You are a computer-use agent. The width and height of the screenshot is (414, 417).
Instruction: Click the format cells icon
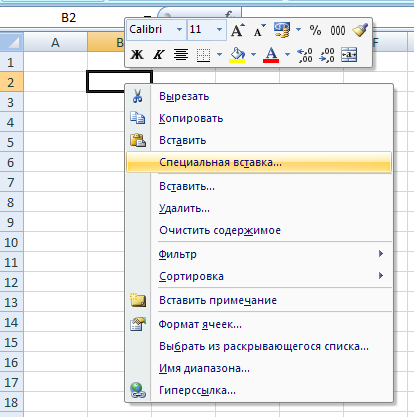(138, 324)
